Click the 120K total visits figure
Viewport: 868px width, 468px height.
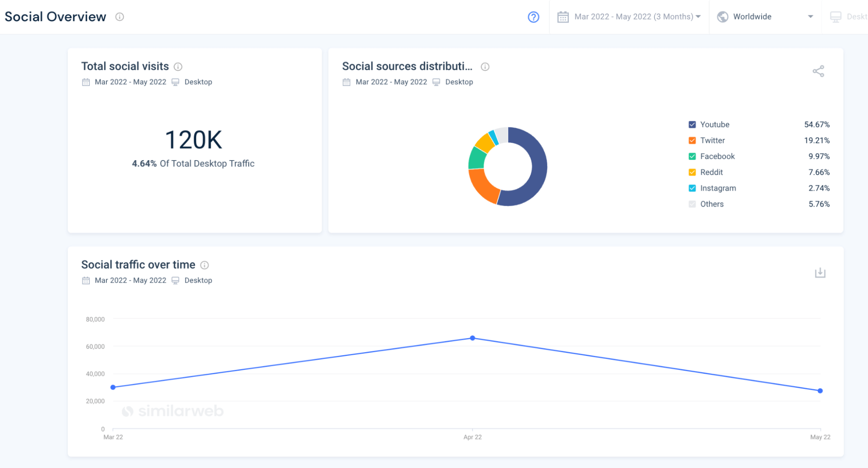(x=194, y=139)
